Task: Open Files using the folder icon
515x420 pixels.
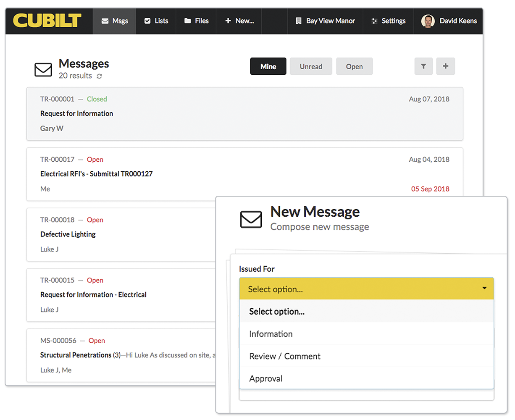Action: (x=188, y=21)
